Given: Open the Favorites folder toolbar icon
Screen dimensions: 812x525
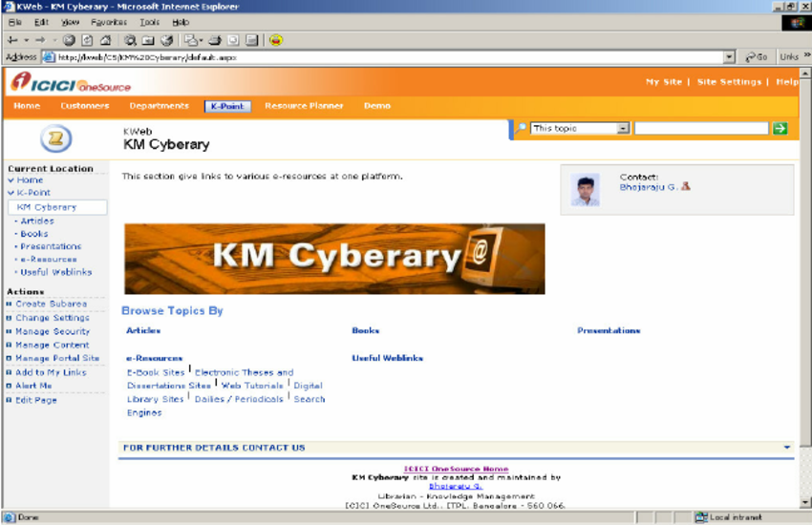Looking at the screenshot, I should click(148, 40).
